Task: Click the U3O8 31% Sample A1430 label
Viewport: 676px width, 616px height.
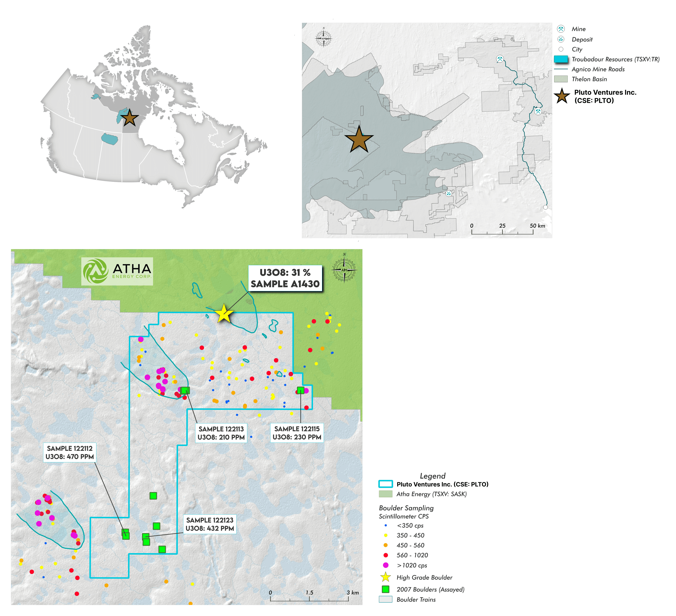Action: click(x=285, y=278)
